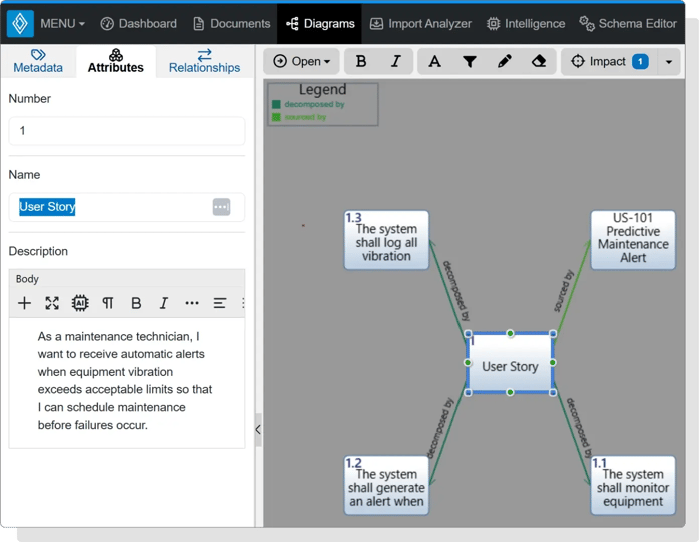Select node 1.3 The system shall log all vibration

point(386,240)
